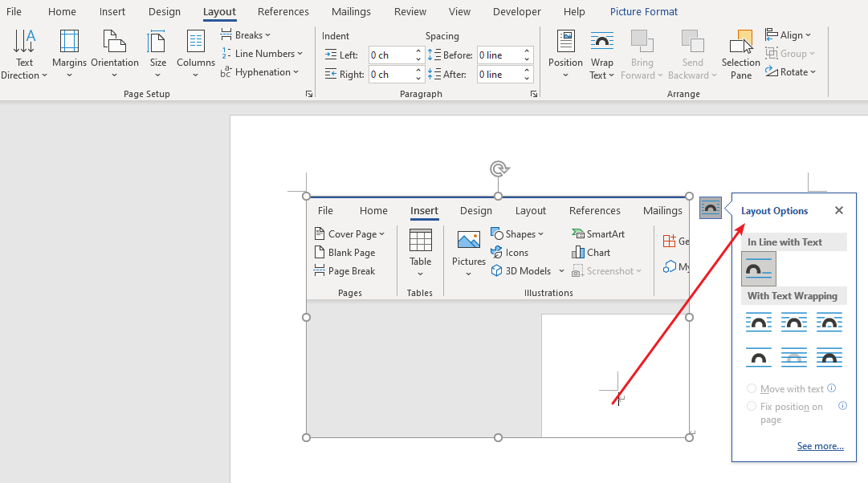Screen dimensions: 868x483
Task: Click the Indent Left input field
Action: 391,55
